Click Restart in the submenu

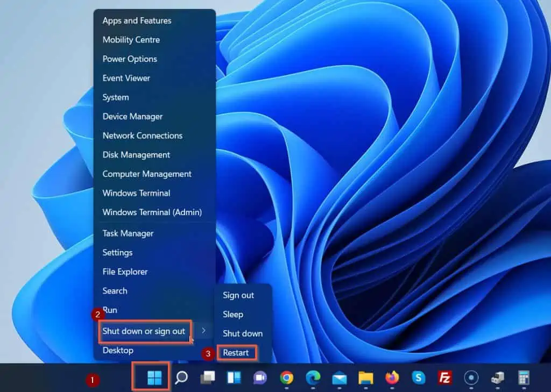237,352
